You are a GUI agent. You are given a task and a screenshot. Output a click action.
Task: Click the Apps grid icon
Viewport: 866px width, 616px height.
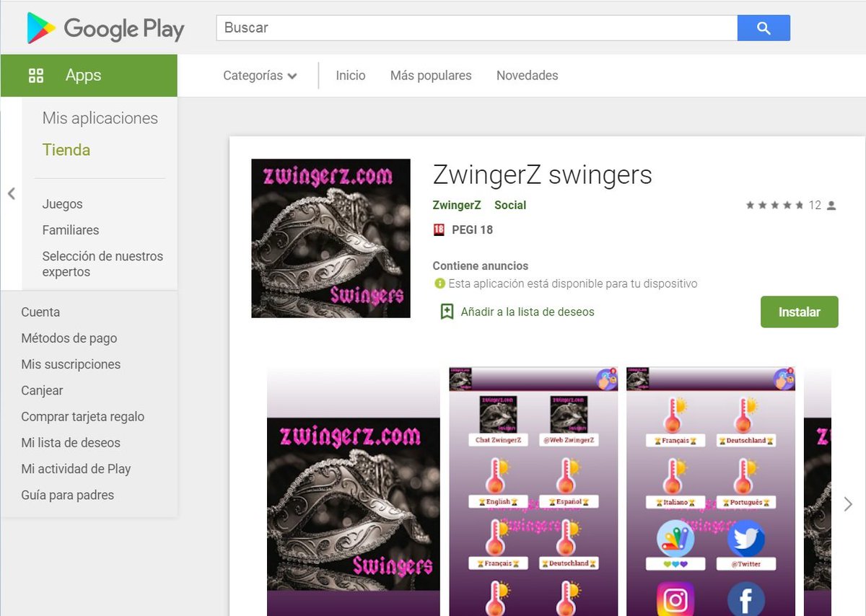tap(36, 75)
